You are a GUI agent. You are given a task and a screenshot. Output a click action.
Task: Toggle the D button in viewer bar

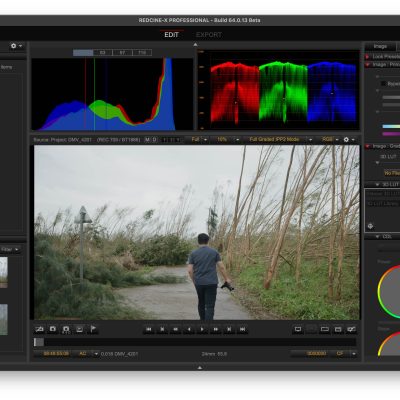click(154, 140)
